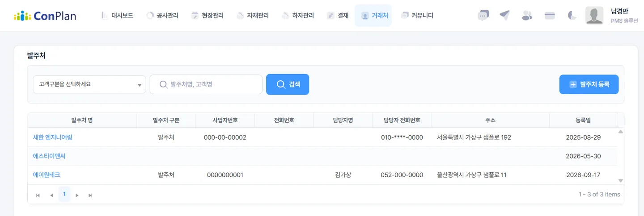This screenshot has height=216, width=644.
Task: Open the 에스티이엔씨 link
Action: click(x=49, y=156)
